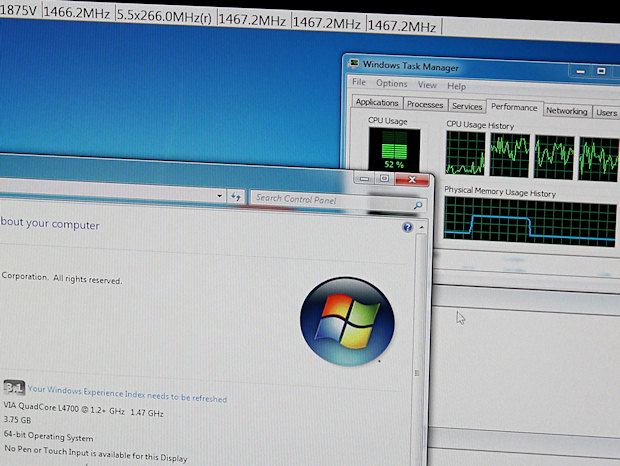Open the Users tab in Task Manager
This screenshot has height=466, width=620.
(606, 113)
